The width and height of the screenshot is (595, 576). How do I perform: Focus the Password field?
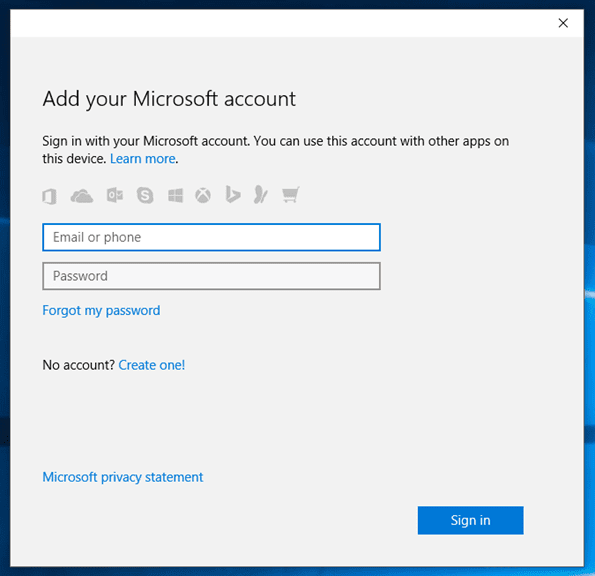(211, 276)
